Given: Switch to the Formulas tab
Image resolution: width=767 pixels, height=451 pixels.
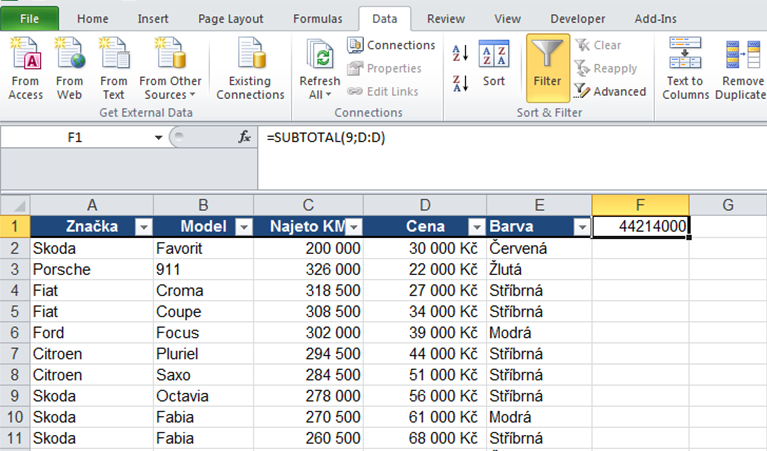Looking at the screenshot, I should (317, 19).
